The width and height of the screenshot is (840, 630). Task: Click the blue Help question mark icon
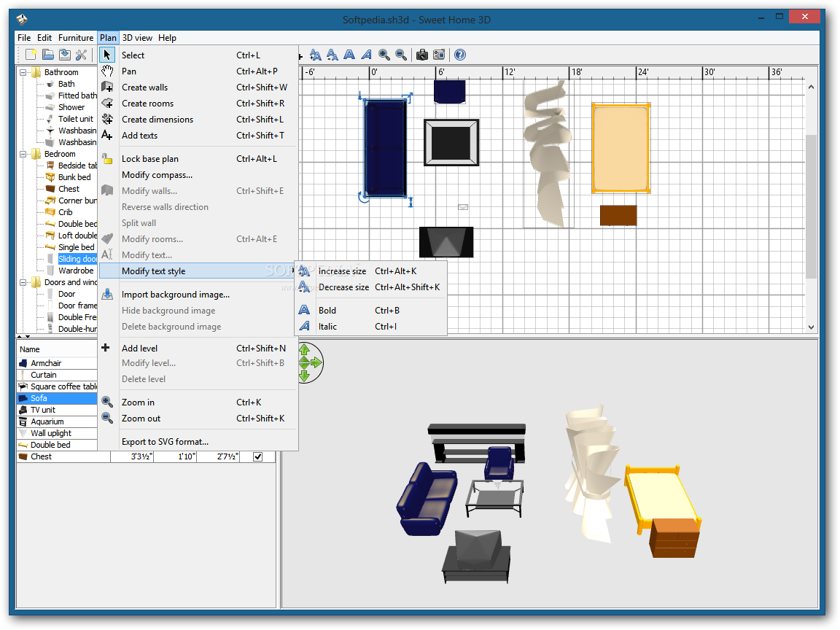[459, 55]
